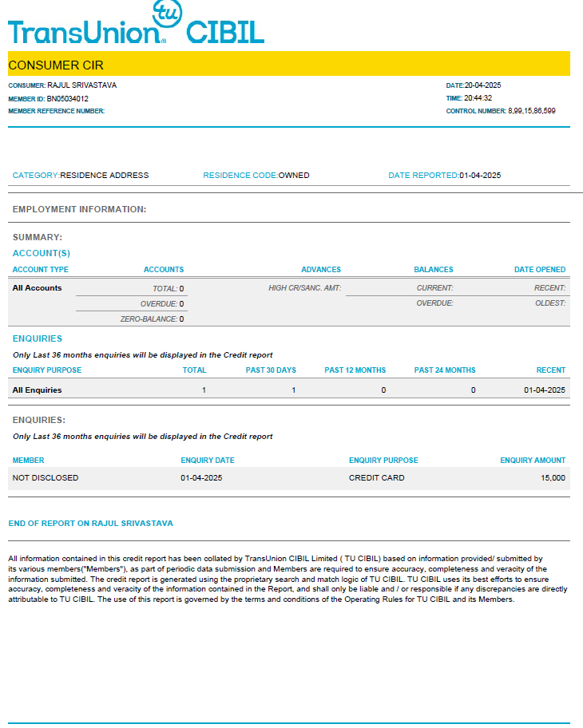Click the TOTAL enquiries column header
This screenshot has width=583, height=728.
[194, 370]
